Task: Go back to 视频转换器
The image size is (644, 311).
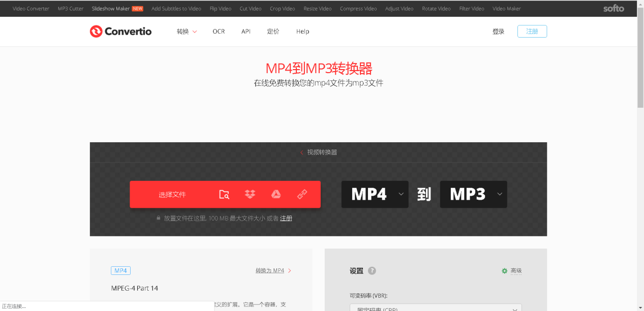Action: (319, 152)
